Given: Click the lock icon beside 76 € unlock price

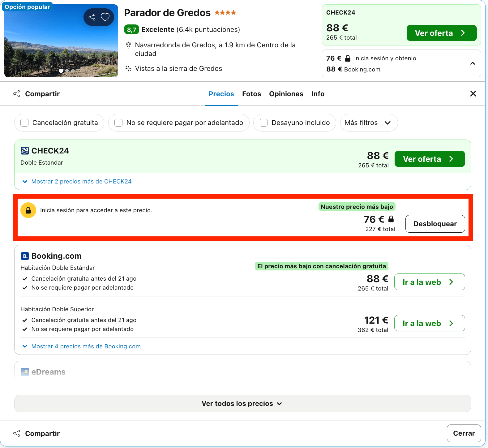Looking at the screenshot, I should click(x=391, y=219).
